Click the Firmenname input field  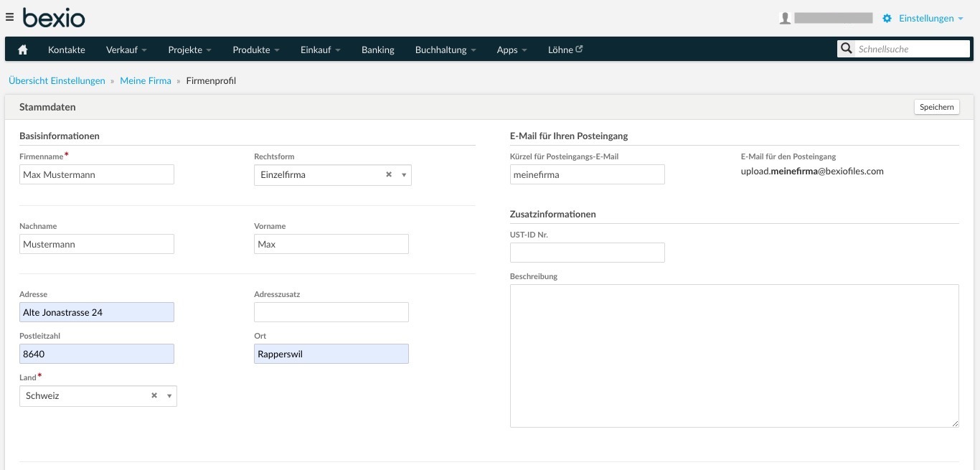coord(97,174)
